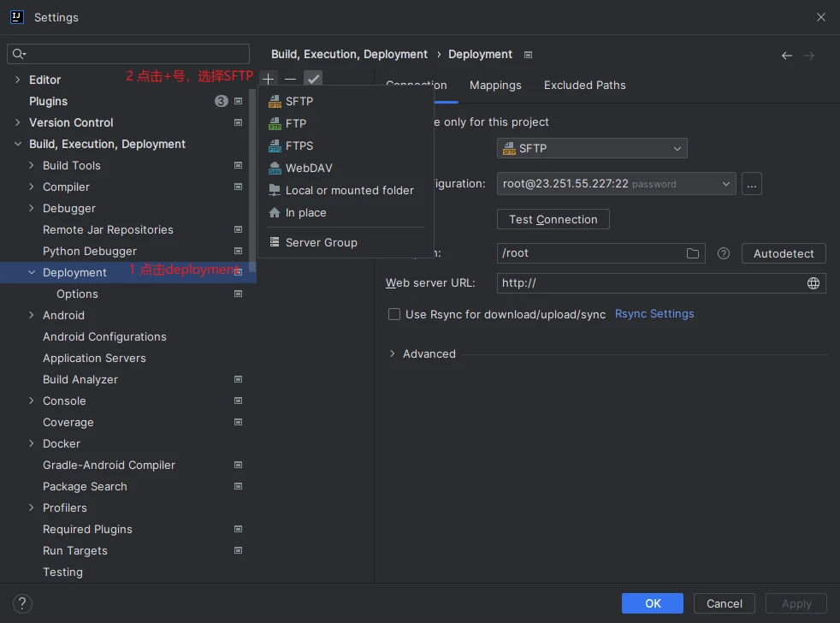The width and height of the screenshot is (840, 623).
Task: Click the back arrow navigation icon
Action: (x=786, y=56)
